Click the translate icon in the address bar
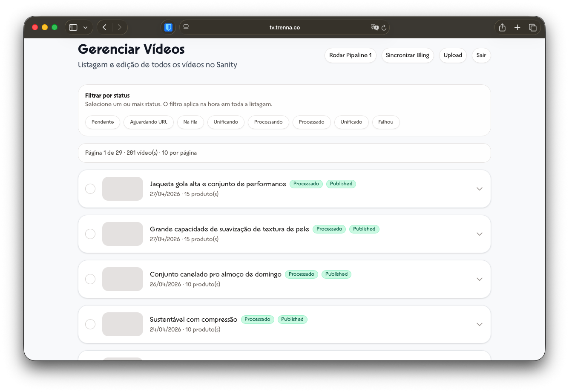 (374, 27)
